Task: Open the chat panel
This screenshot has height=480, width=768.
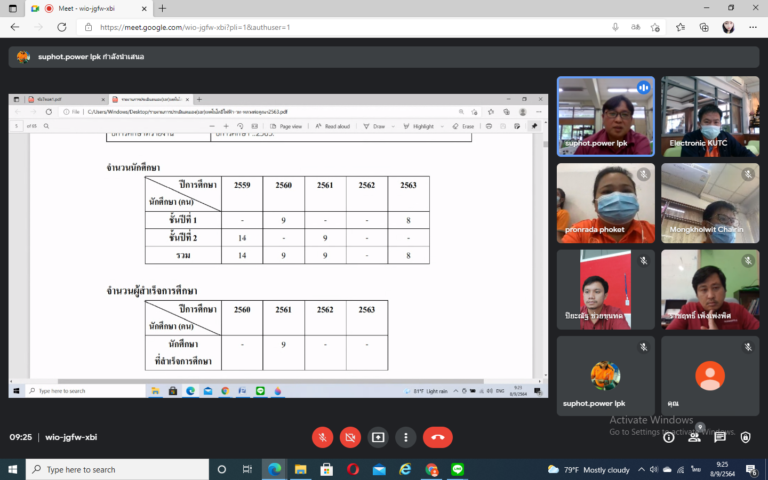Action: pyautogui.click(x=720, y=437)
